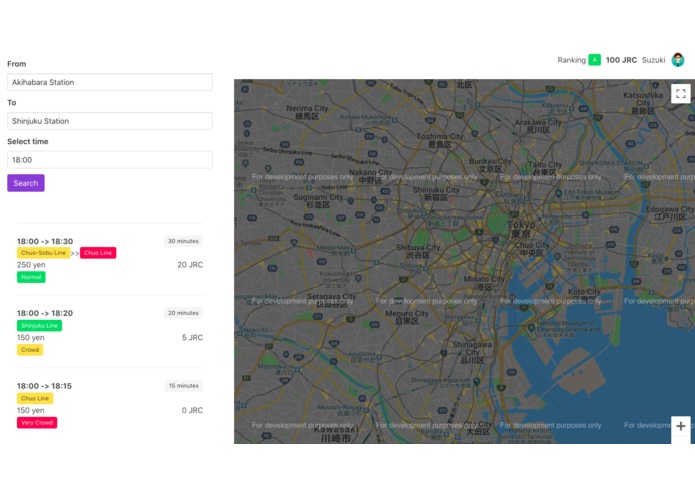Click Shinagawa City label on map
Image resolution: width=695 pixels, height=494 pixels.
472,352
